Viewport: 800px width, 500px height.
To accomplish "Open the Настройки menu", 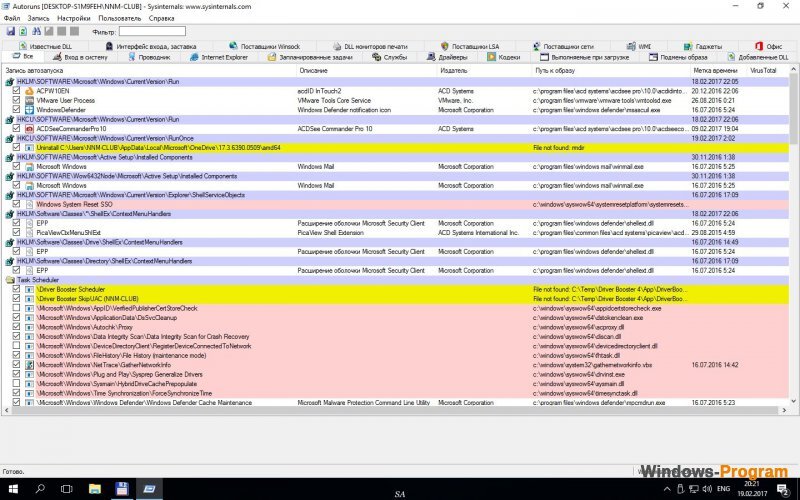I will pyautogui.click(x=73, y=18).
